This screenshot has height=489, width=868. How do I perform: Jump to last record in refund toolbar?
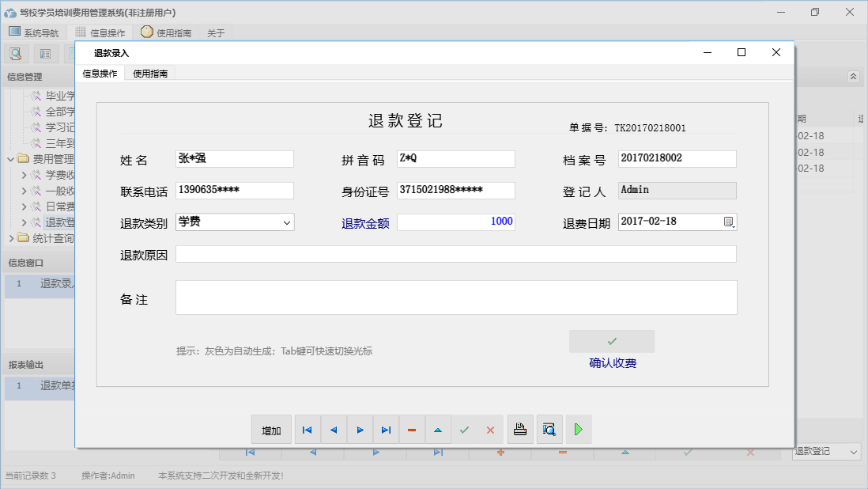[386, 430]
